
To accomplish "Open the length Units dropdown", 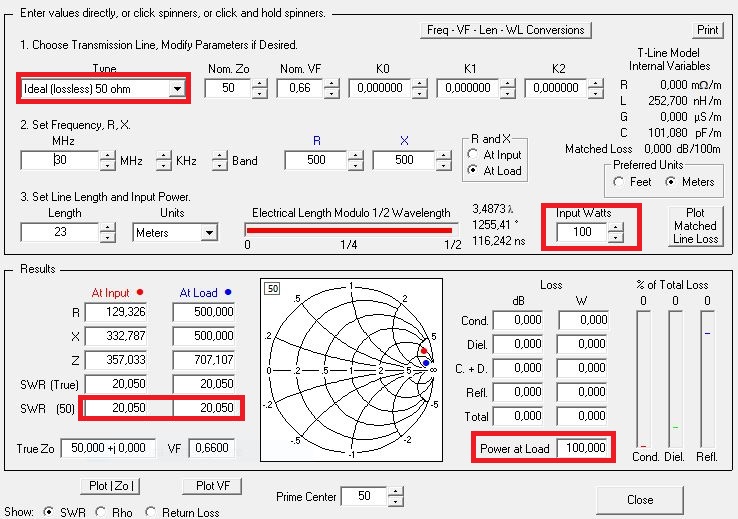I will tap(209, 232).
